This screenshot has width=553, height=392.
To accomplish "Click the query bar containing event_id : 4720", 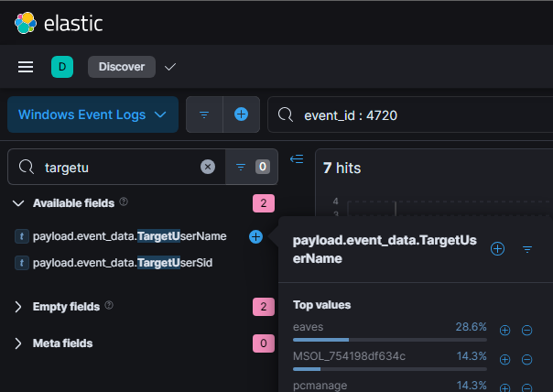I will pyautogui.click(x=412, y=115).
